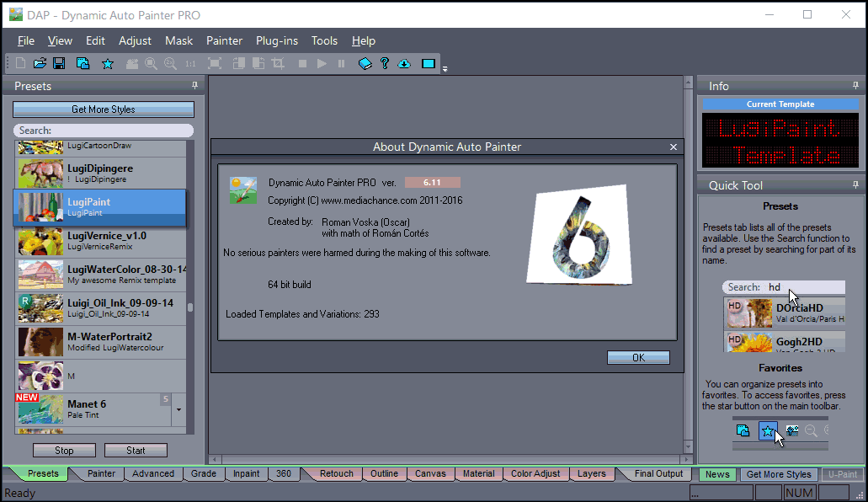Select the LugiVernice_v1.0 preset thumbnail
The height and width of the screenshot is (502, 868).
pyautogui.click(x=41, y=241)
